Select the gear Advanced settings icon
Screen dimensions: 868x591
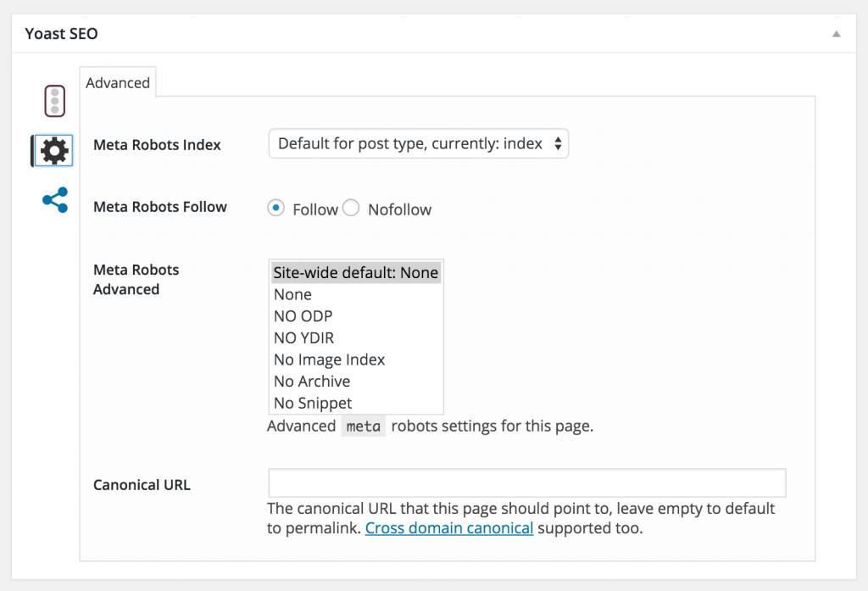[x=53, y=150]
